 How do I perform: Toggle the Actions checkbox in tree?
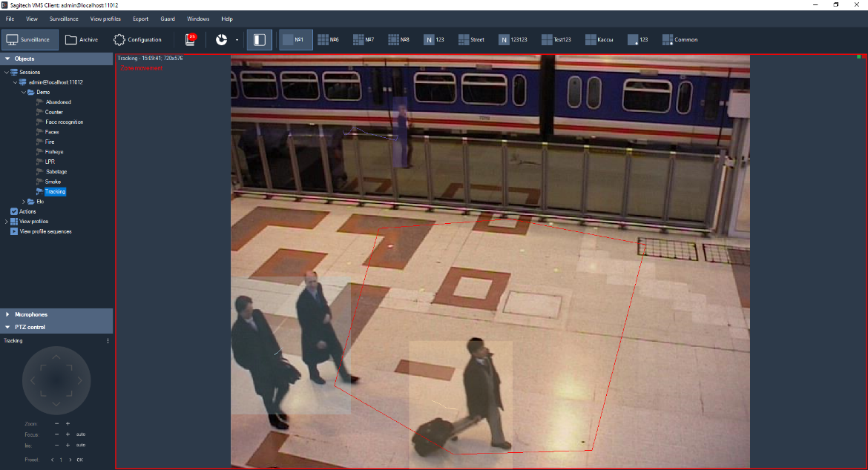point(13,211)
